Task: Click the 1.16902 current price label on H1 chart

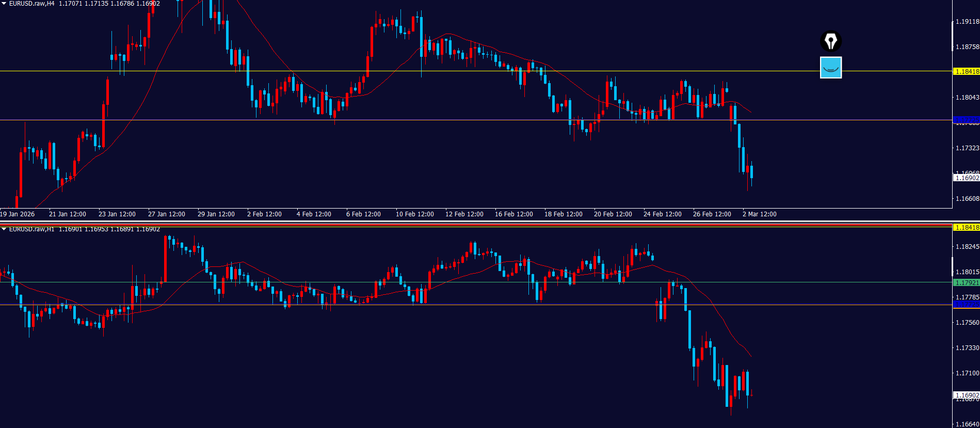Action: [966, 395]
